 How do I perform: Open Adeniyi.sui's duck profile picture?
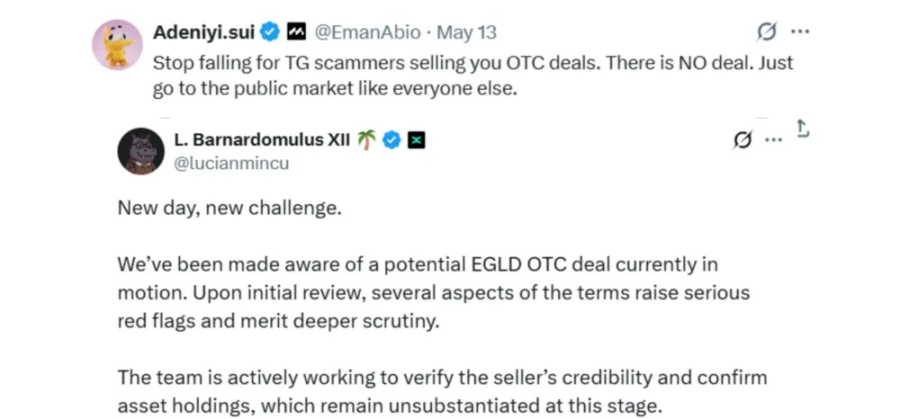coord(117,45)
